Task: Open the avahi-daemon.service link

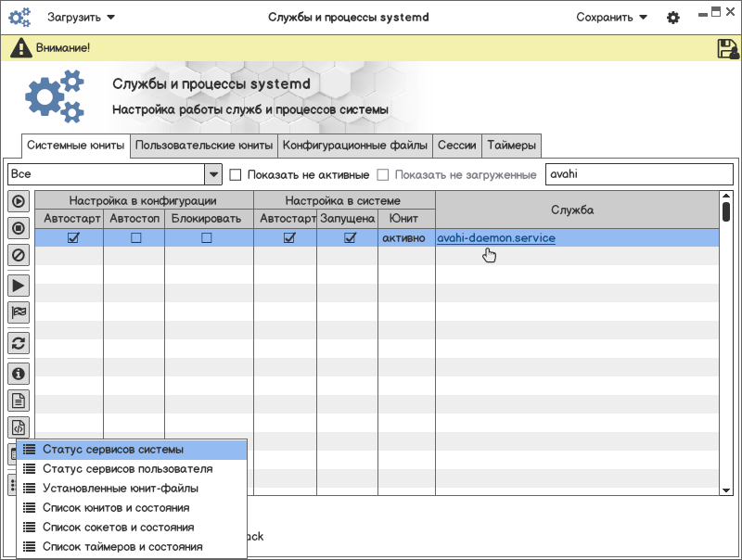Action: pyautogui.click(x=496, y=238)
